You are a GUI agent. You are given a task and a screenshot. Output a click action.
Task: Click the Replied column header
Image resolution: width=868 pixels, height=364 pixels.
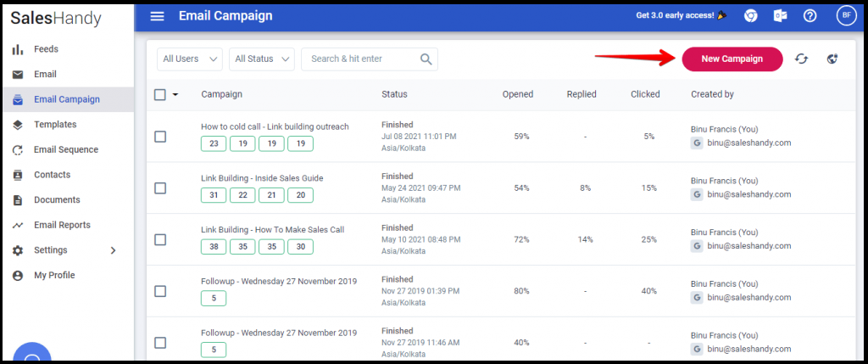point(581,95)
